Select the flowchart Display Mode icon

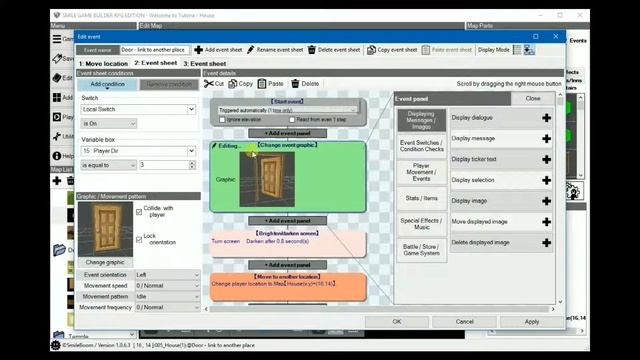point(529,50)
